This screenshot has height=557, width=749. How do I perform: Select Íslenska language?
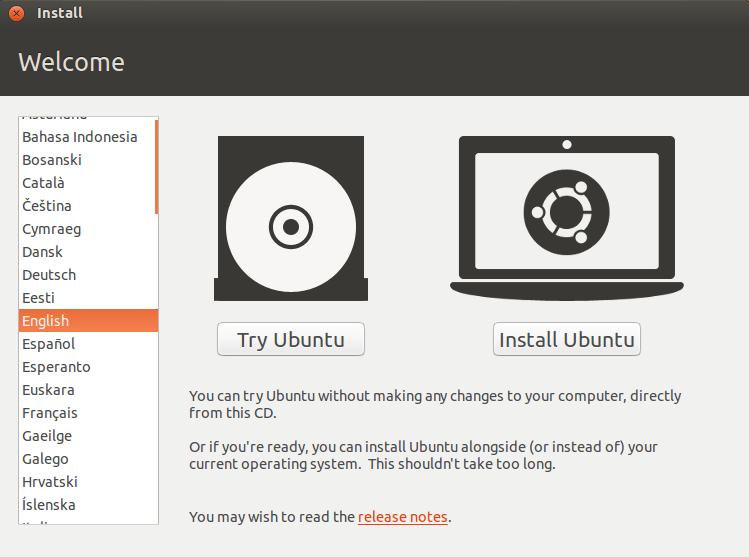88,504
